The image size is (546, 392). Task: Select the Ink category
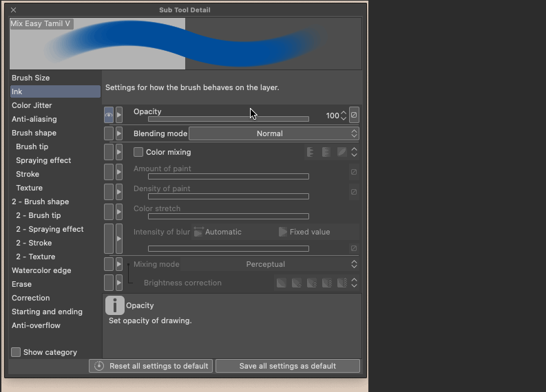pos(55,91)
